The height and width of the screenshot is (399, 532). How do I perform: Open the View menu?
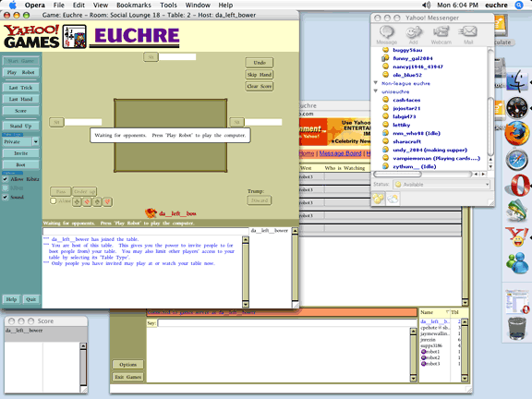101,6
